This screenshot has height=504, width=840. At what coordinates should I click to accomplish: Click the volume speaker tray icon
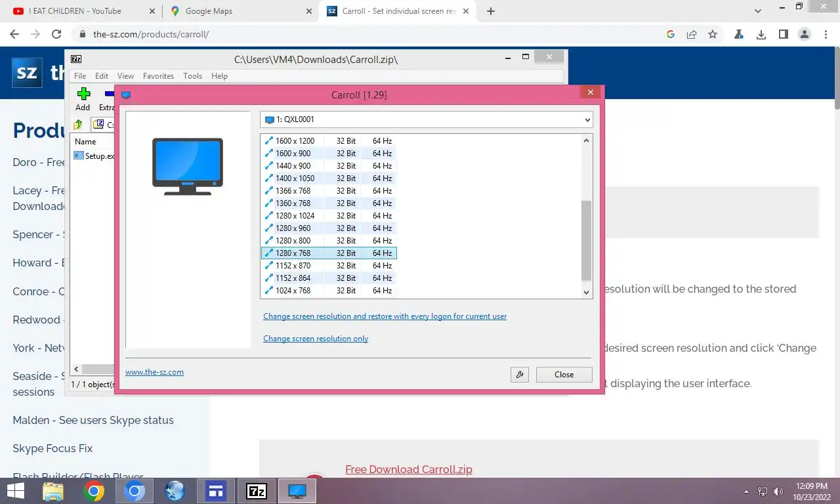[x=778, y=491]
